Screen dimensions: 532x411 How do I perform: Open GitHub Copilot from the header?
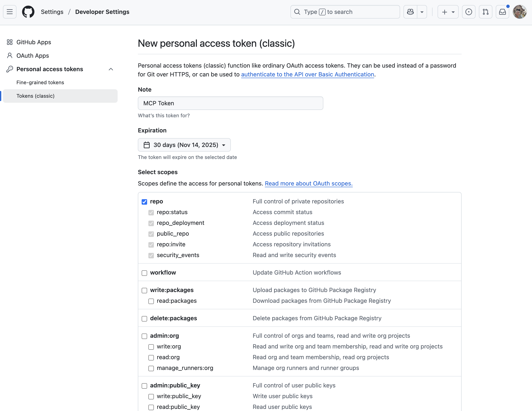point(410,11)
